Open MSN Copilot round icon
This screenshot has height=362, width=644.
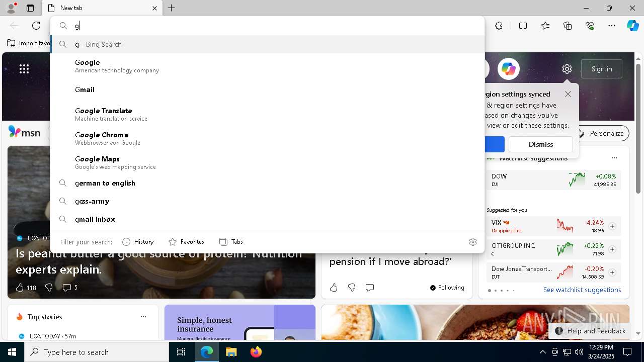[x=509, y=69]
